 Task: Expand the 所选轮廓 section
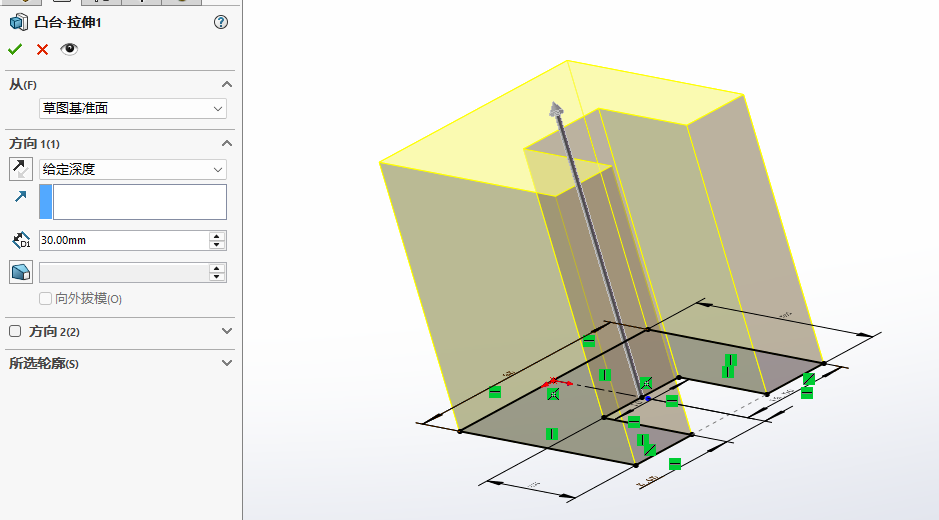coord(226,363)
